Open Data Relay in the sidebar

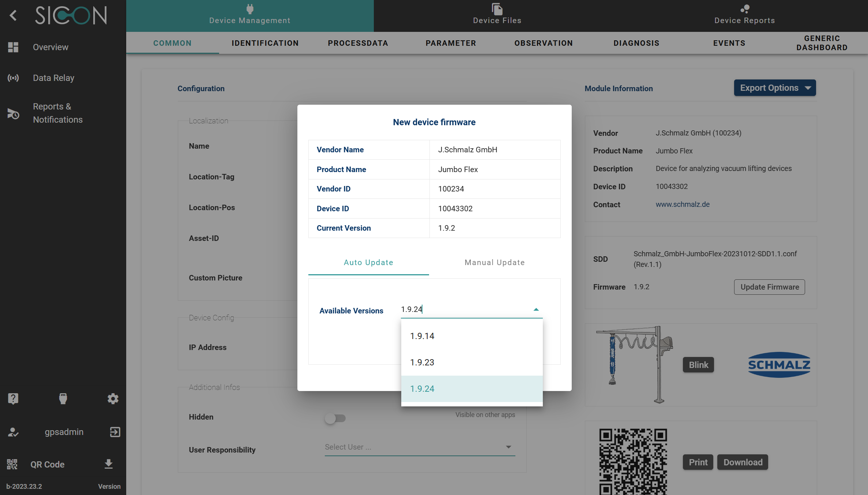tap(53, 78)
